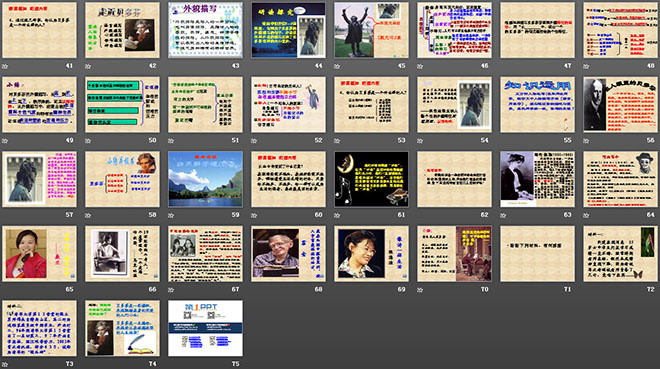Click the animation star below slide 45
Viewport: 660px width, 369px height.
point(337,66)
